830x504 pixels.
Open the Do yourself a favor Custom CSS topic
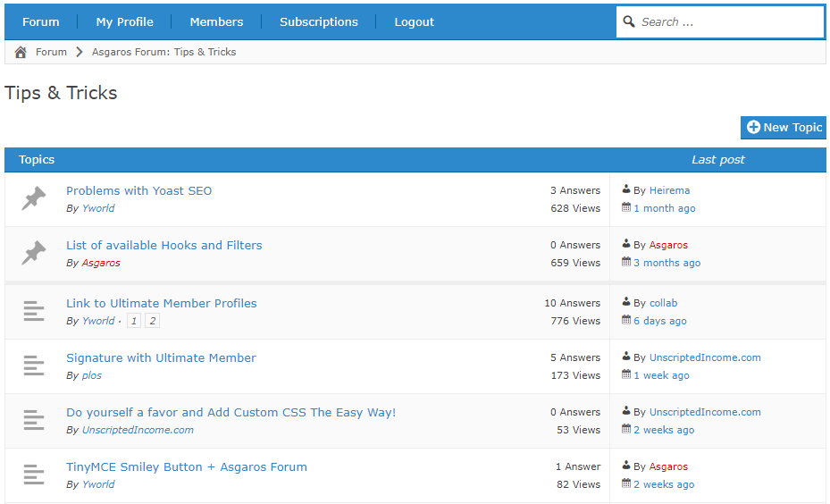(x=231, y=413)
